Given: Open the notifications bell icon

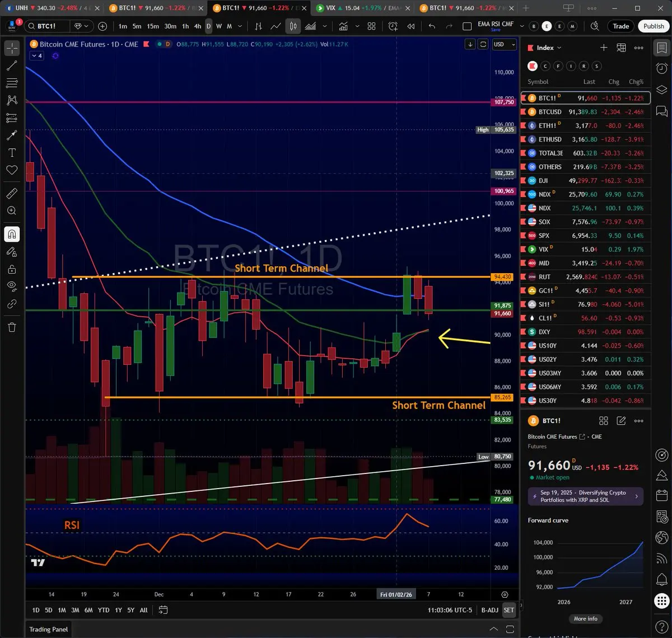Looking at the screenshot, I should tap(661, 579).
